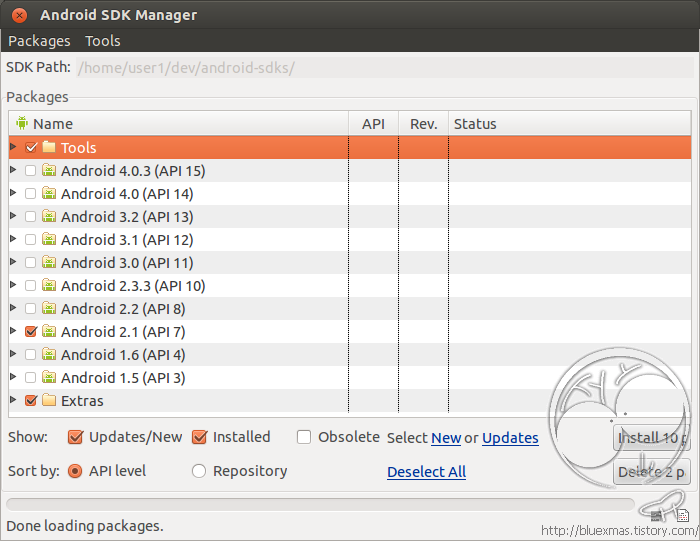The height and width of the screenshot is (541, 700).
Task: Check the Android 4.0.3 (API 15) checkbox
Action: 30,171
